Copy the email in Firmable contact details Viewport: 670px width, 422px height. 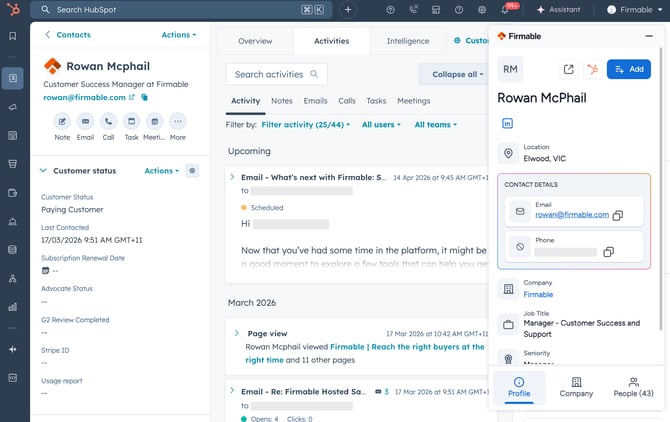617,215
